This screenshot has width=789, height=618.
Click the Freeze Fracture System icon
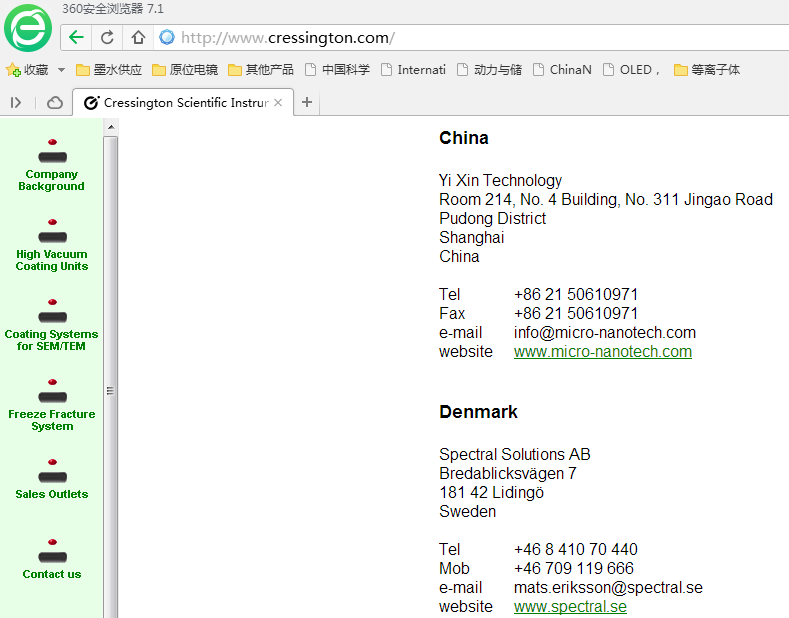click(x=52, y=392)
